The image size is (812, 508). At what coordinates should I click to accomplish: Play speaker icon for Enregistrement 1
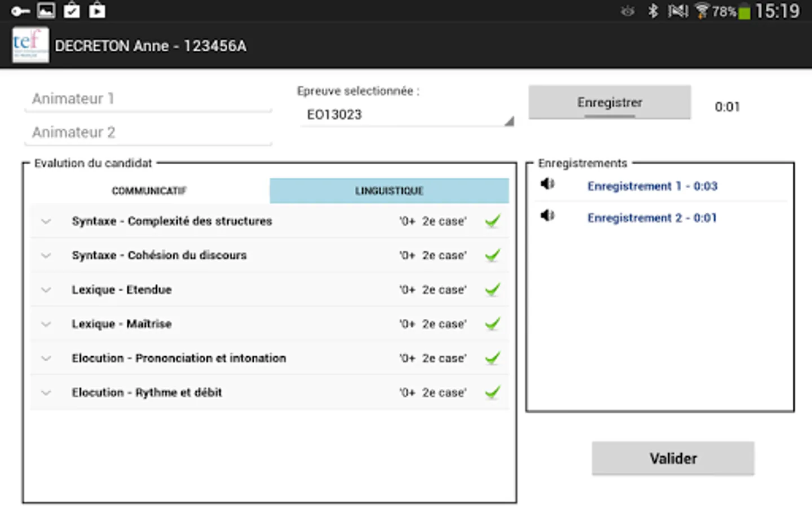coord(547,184)
